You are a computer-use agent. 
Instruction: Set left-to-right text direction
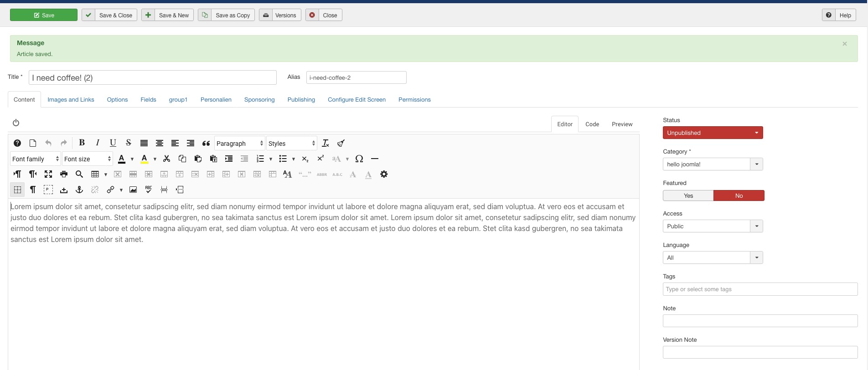click(17, 174)
